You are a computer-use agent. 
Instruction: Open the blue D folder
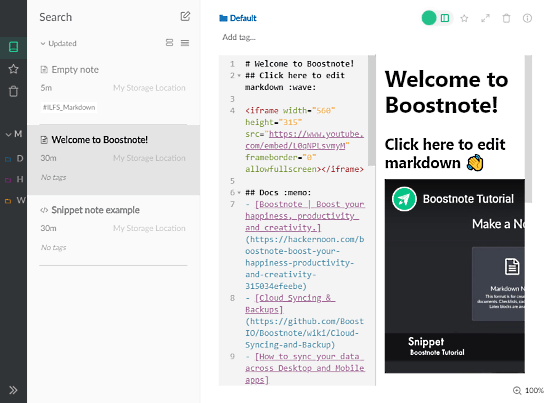[x=14, y=159]
